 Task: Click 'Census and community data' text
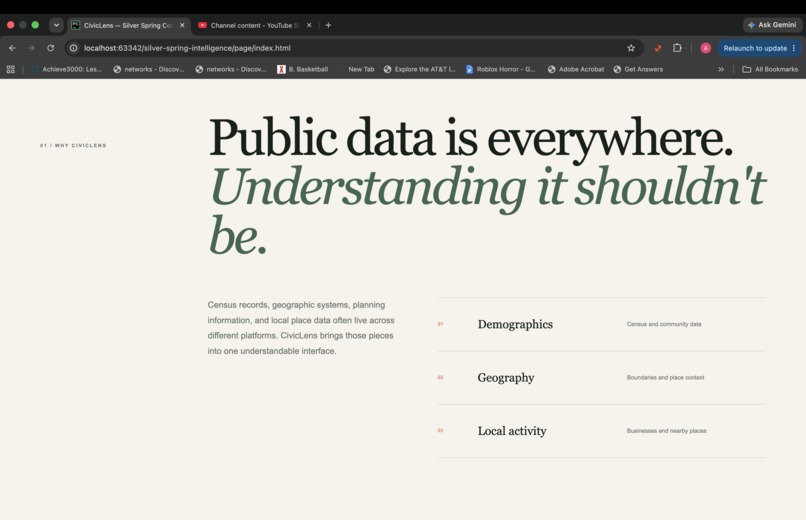coord(664,324)
